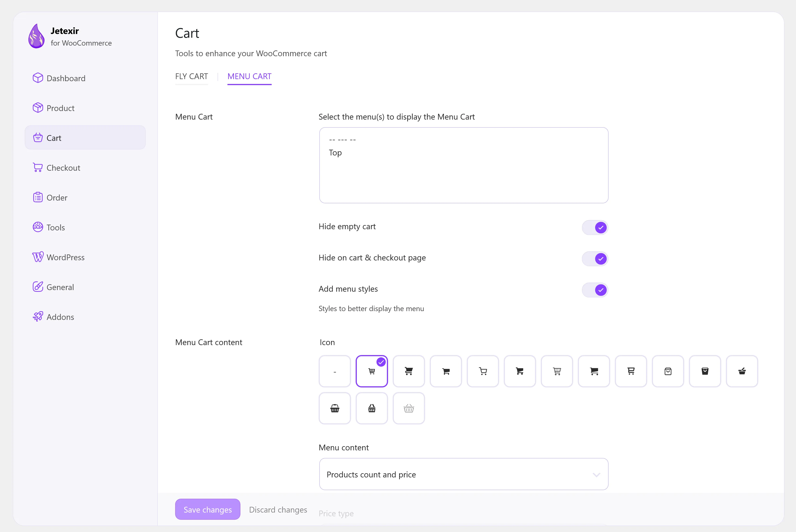Choose the solid filled shopping bag icon

coord(705,371)
